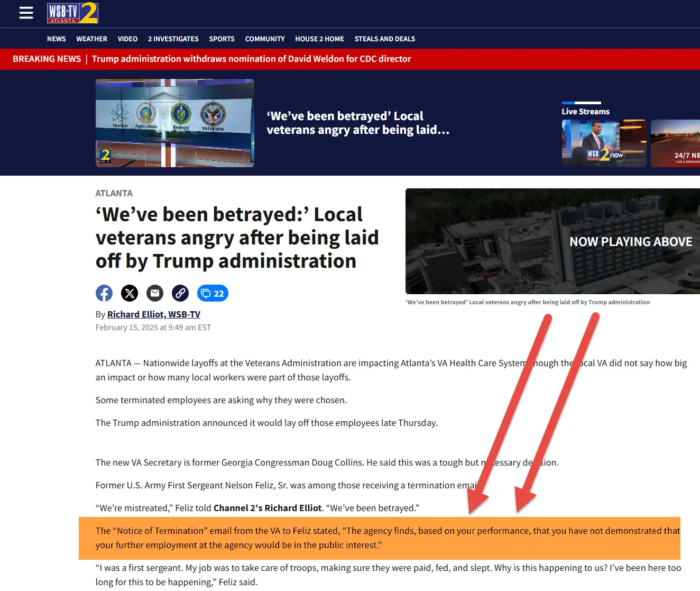Open the News menu item

pos(57,39)
